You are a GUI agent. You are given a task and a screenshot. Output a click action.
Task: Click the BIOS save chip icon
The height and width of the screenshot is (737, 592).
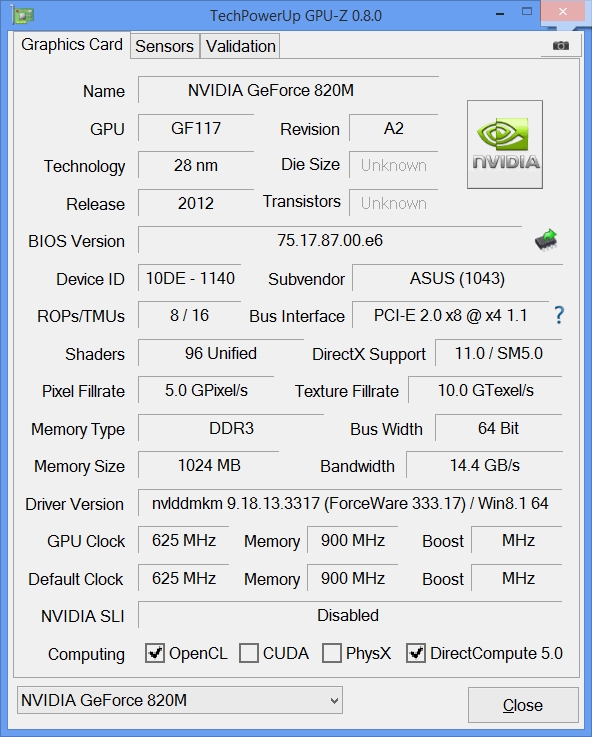pos(546,240)
